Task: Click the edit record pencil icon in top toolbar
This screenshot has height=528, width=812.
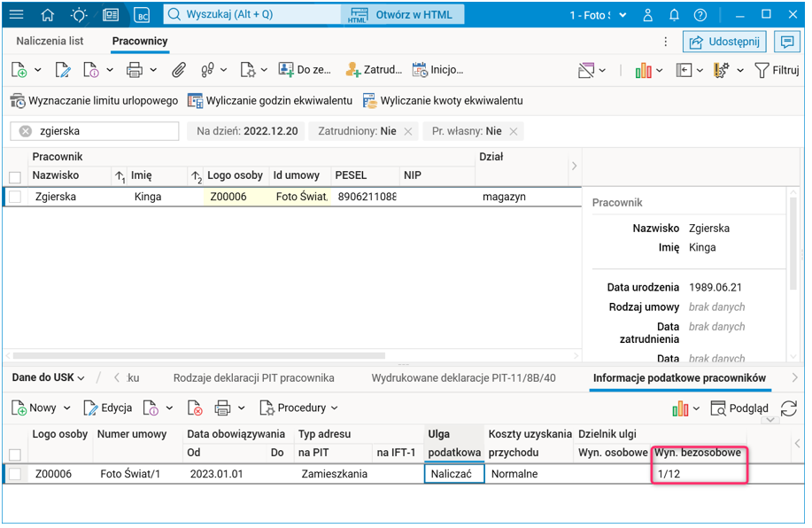Action: pyautogui.click(x=63, y=70)
